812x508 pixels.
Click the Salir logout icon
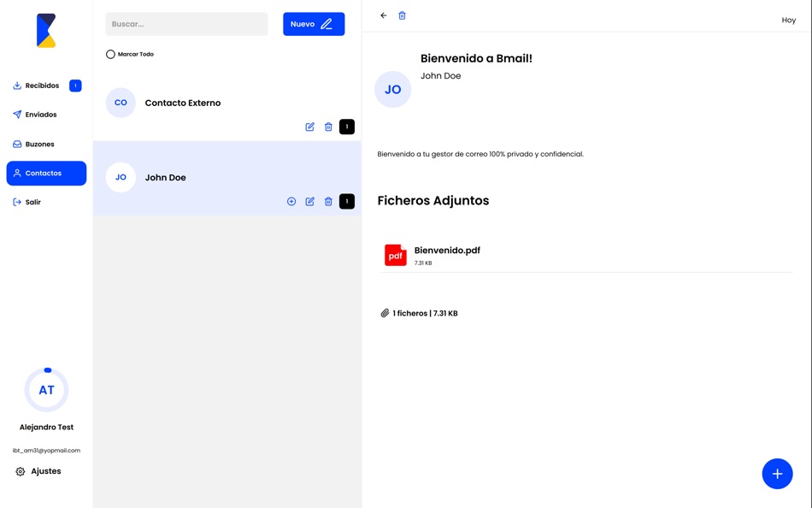coord(16,201)
